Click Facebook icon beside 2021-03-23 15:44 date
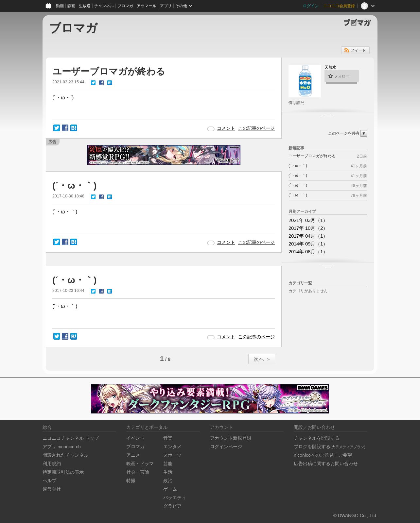The height and width of the screenshot is (523, 420). point(101,83)
